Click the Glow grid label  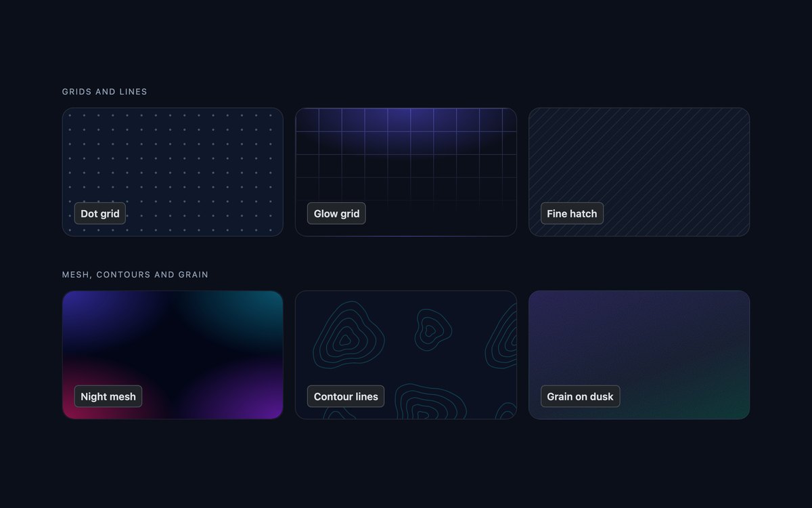click(336, 213)
